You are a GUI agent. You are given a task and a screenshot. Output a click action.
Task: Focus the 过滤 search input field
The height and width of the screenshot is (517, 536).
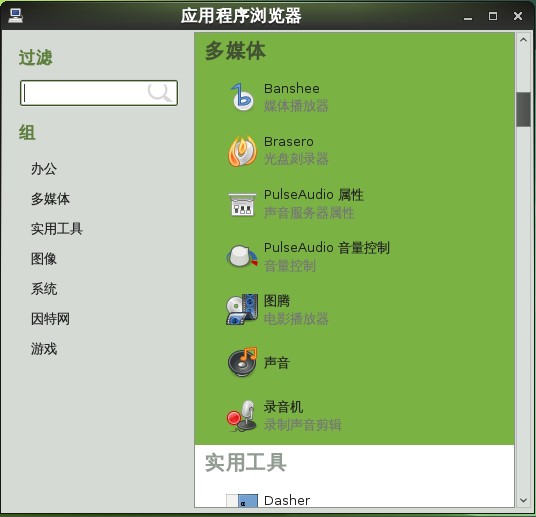99,93
